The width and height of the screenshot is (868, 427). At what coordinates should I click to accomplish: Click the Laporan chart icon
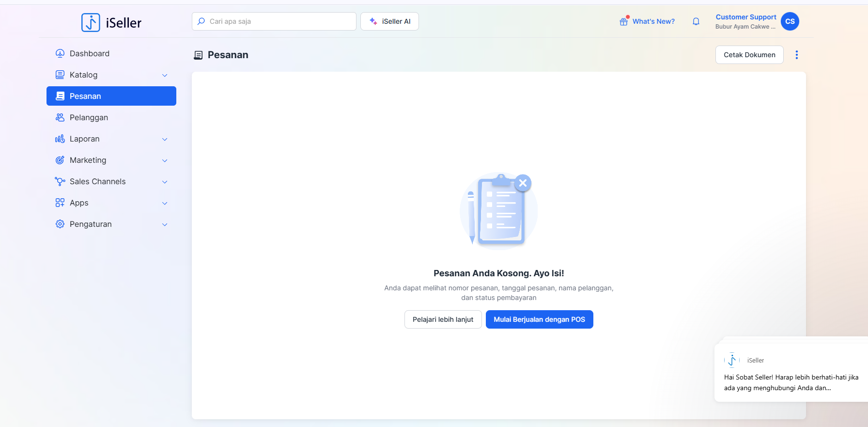60,139
